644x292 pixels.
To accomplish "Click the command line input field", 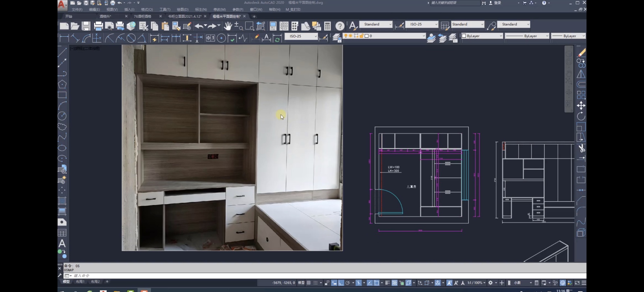I will point(252,276).
